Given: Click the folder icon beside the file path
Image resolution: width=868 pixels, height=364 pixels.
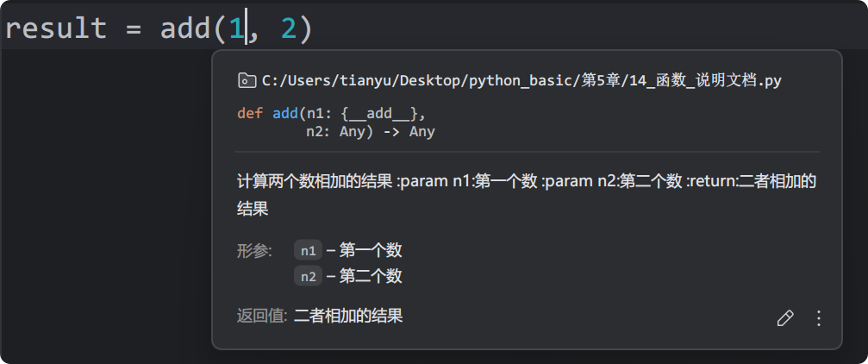Looking at the screenshot, I should 247,81.
